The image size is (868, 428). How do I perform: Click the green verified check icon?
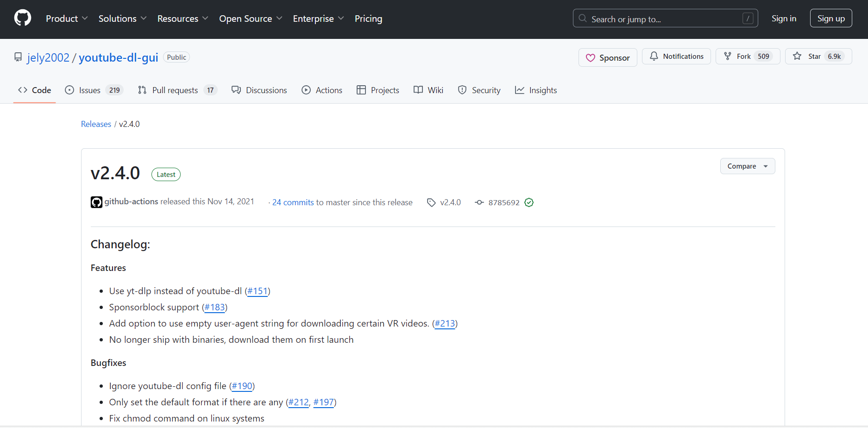(529, 202)
